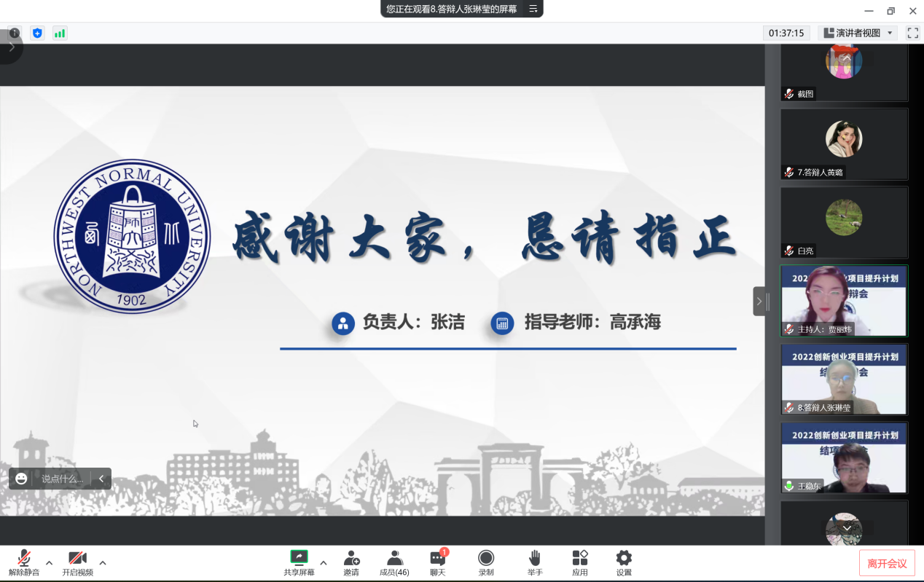Click the 01:37:15 meeting timer

point(786,33)
